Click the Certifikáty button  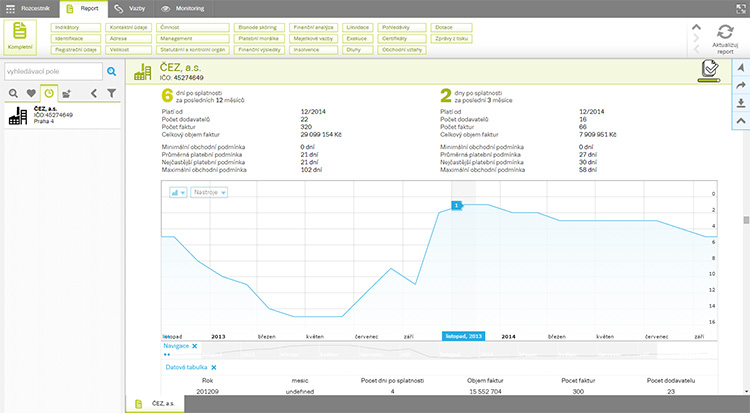(x=402, y=39)
